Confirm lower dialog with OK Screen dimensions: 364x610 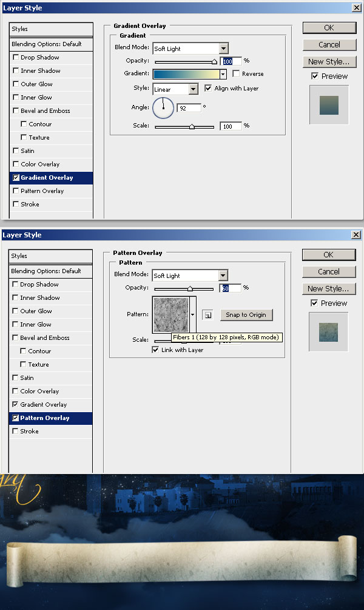tap(329, 254)
